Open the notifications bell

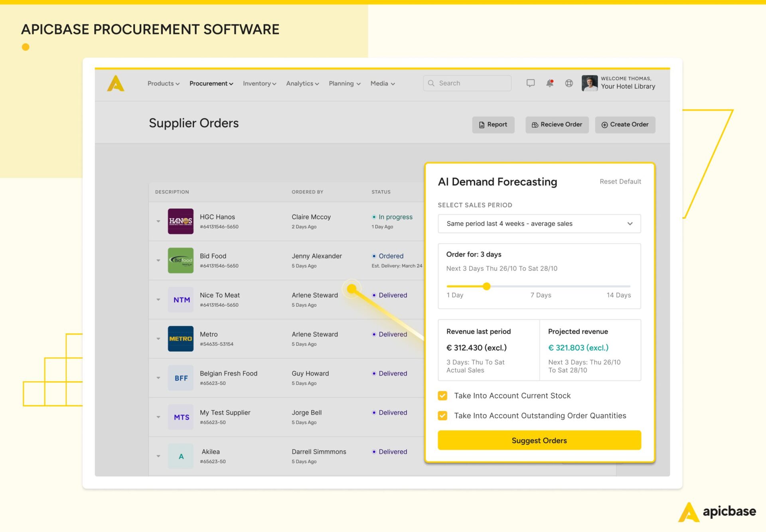tap(550, 83)
